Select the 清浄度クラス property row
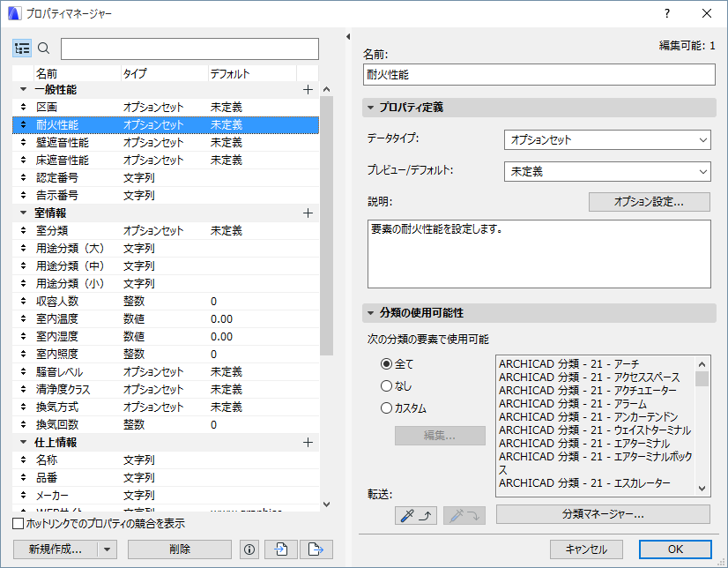Screen dimensions: 728x568 tap(166, 390)
